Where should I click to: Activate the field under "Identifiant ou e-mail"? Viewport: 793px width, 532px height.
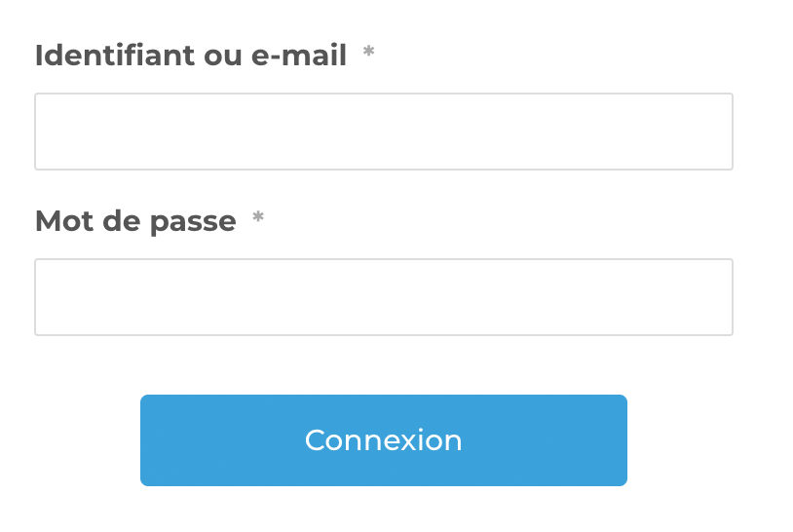[383, 132]
